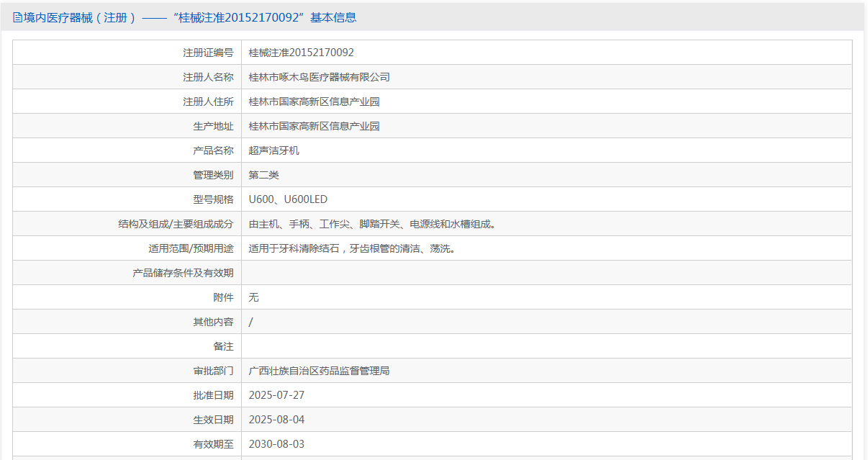Image resolution: width=868 pixels, height=460 pixels.
Task: Select expiry date 2030-08-03
Action: 276,444
